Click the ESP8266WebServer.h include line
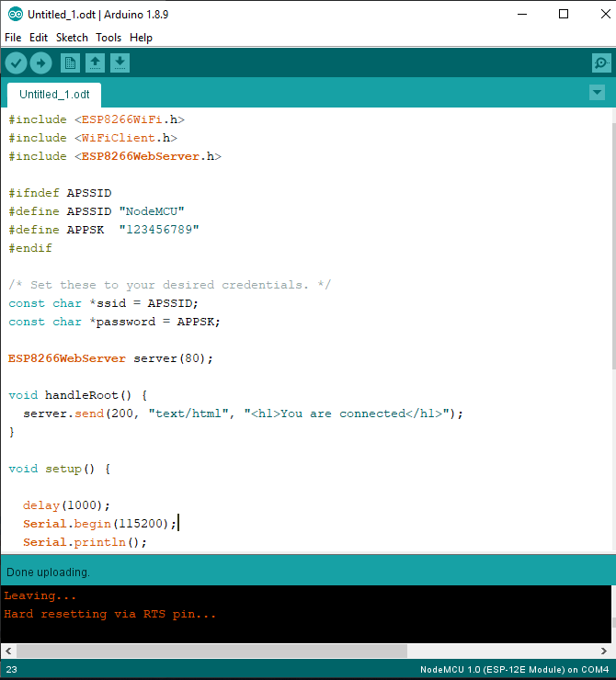 coord(115,156)
